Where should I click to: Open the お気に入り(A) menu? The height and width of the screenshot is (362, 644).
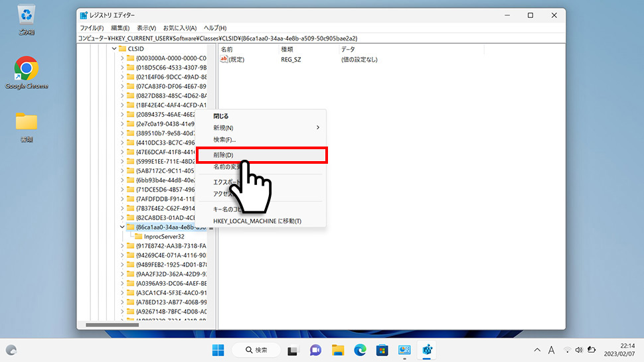[180, 28]
